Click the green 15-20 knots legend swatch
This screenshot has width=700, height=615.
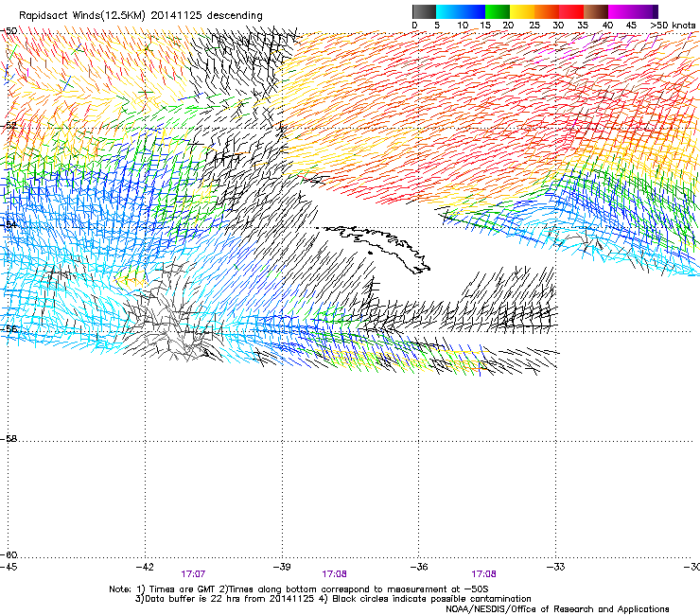click(498, 11)
